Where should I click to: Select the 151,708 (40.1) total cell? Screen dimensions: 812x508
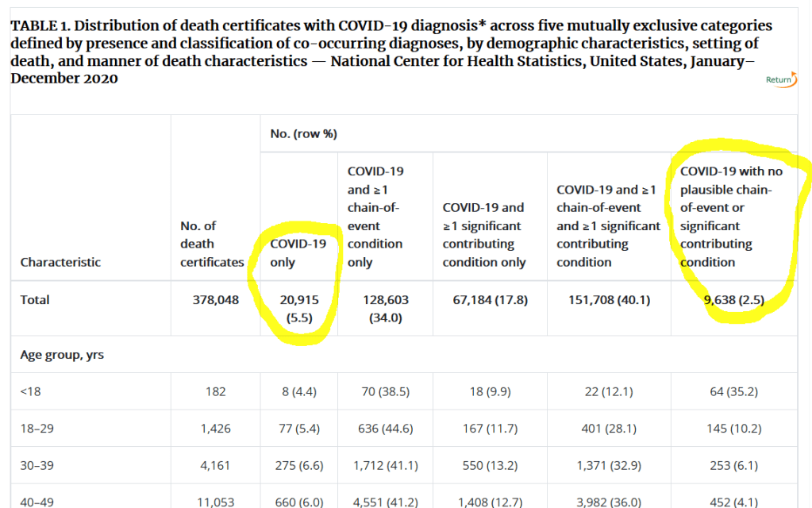click(x=608, y=299)
